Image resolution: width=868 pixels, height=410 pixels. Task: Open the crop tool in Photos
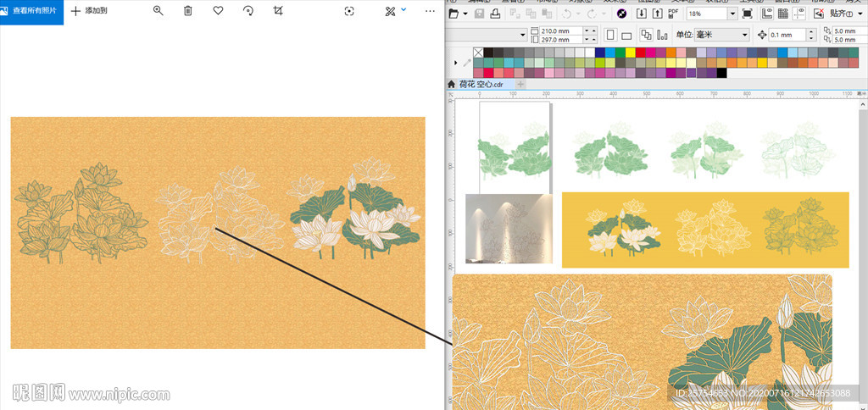279,11
